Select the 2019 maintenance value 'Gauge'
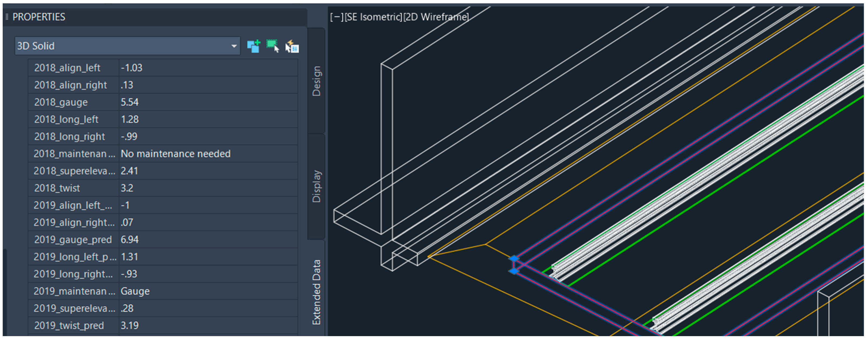868x341 pixels. 135,291
